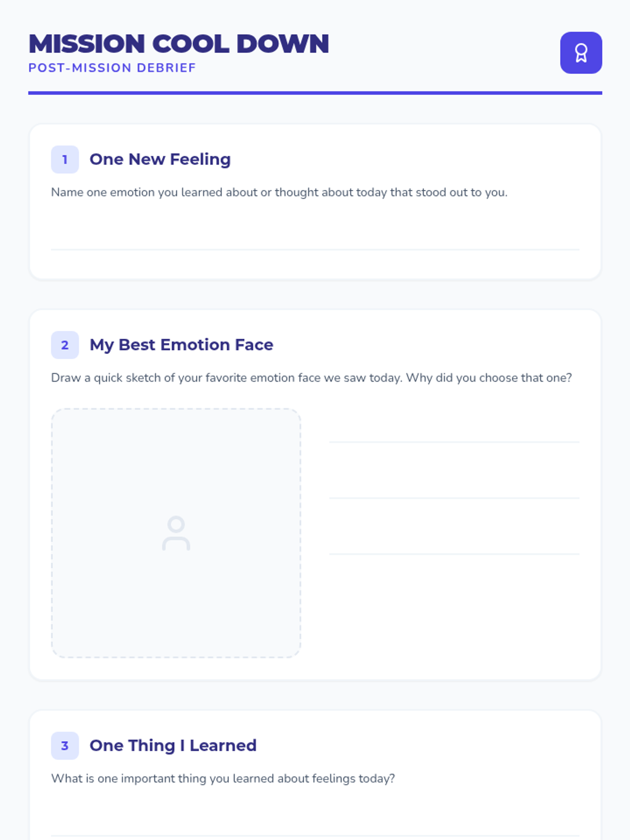
Task: Click the 'Draw a quick sketch' instruction text
Action: (311, 377)
